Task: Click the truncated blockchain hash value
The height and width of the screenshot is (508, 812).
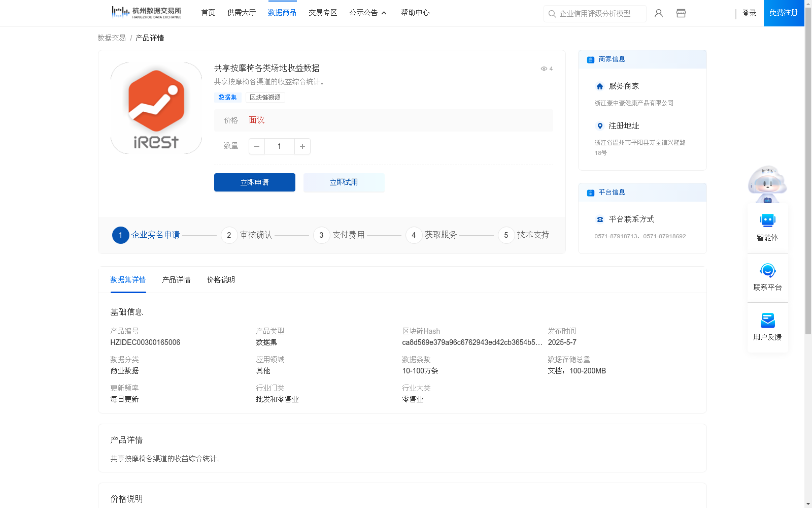Action: click(472, 342)
